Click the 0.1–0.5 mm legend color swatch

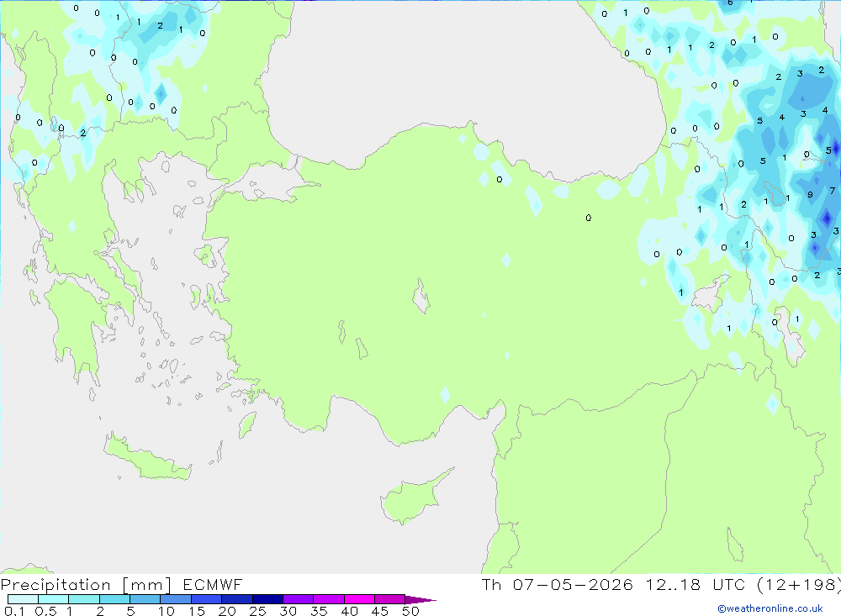(23, 599)
